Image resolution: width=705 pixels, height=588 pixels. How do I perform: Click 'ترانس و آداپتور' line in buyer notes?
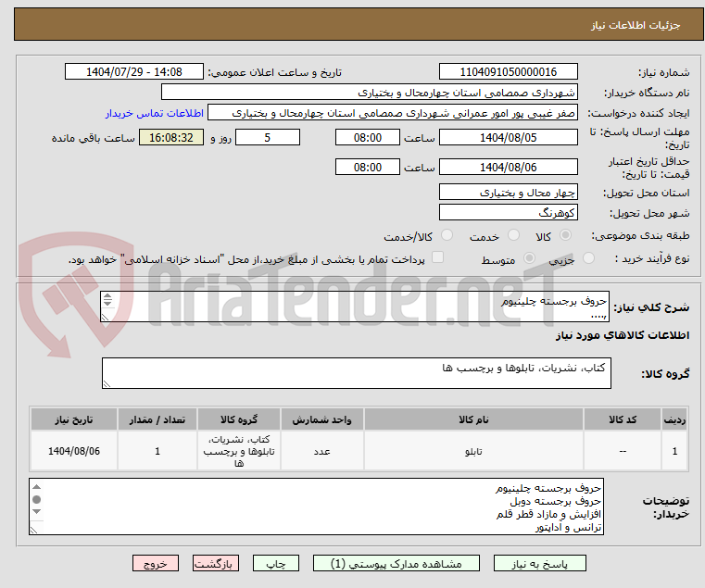click(568, 527)
